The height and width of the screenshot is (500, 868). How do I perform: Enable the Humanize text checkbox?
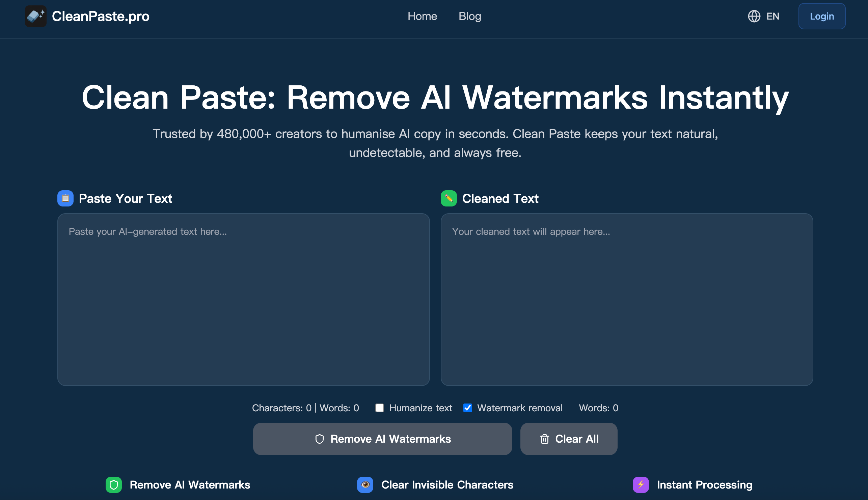pyautogui.click(x=380, y=408)
